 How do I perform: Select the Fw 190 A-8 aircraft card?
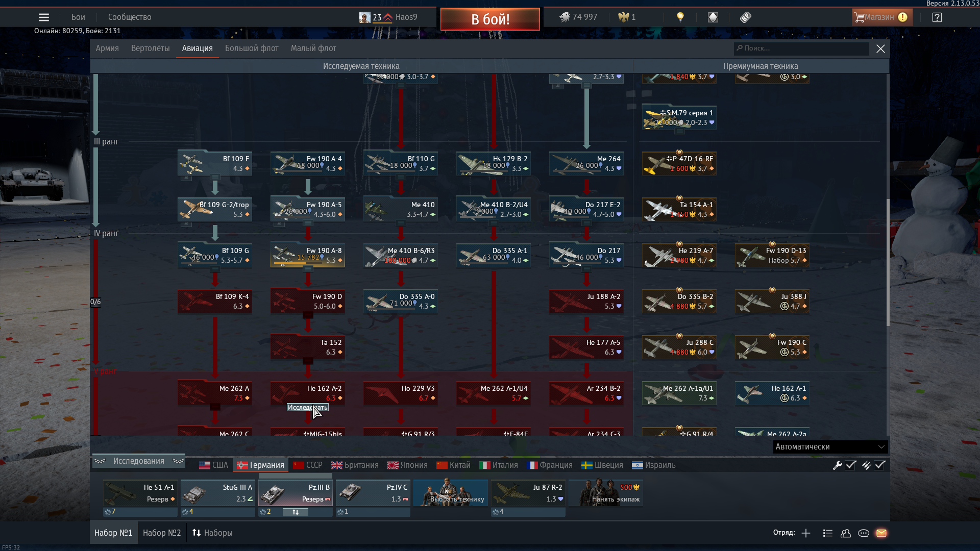pyautogui.click(x=308, y=256)
